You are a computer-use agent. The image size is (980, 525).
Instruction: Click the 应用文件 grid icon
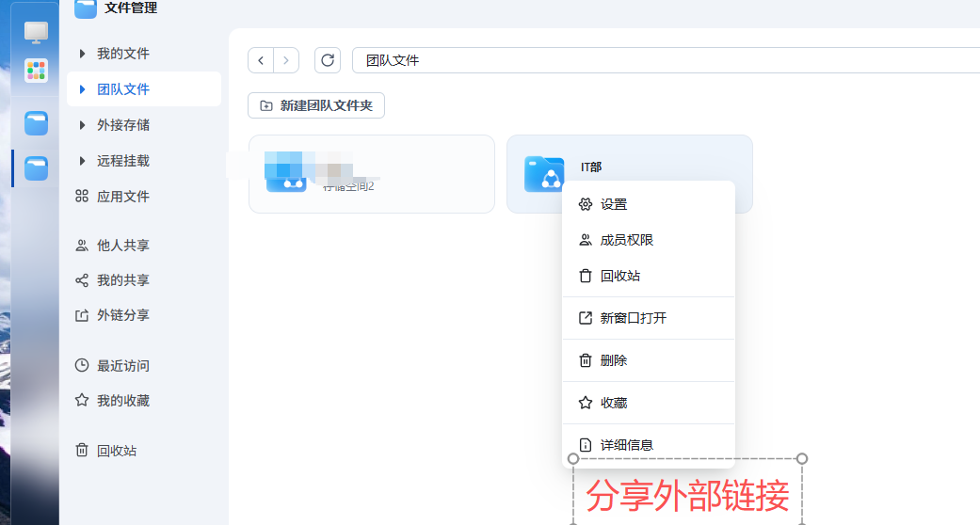(82, 197)
